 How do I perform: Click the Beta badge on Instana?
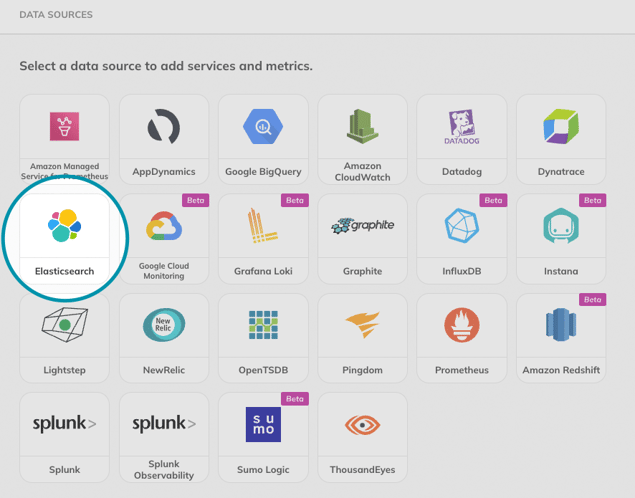592,200
